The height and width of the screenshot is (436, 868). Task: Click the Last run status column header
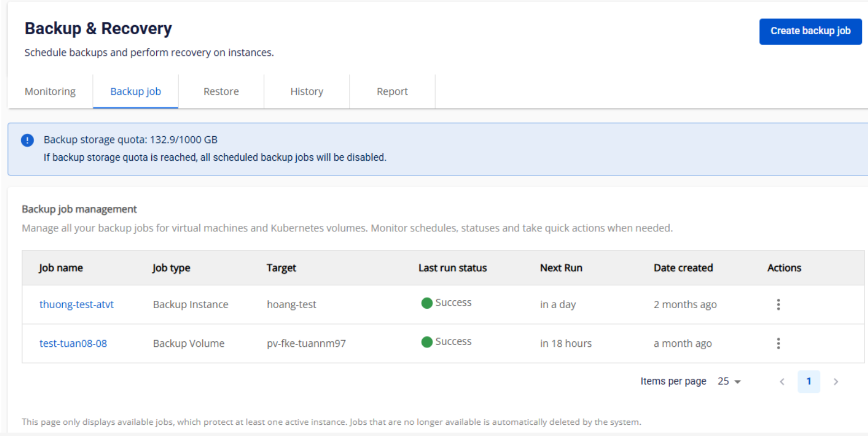pos(452,268)
